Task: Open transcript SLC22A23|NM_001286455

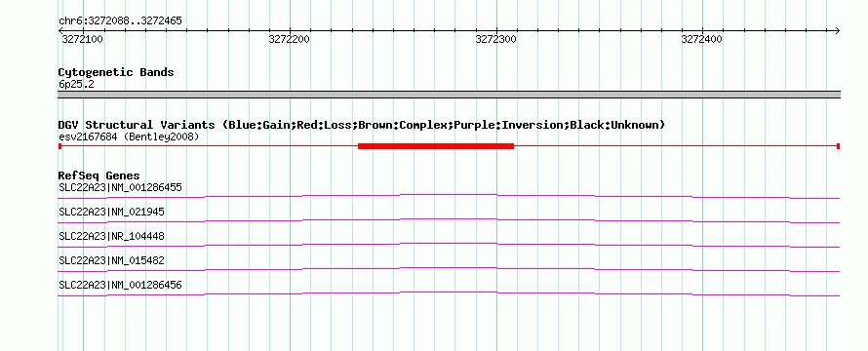Action: 120,187
